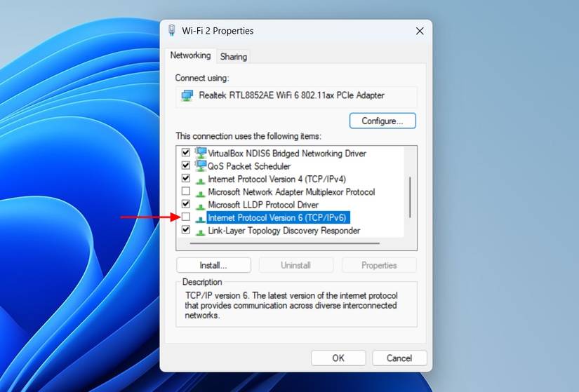Image resolution: width=579 pixels, height=392 pixels.
Task: Uncheck Link-Layer Topology Discovery Responder checkbox
Action: (186, 229)
